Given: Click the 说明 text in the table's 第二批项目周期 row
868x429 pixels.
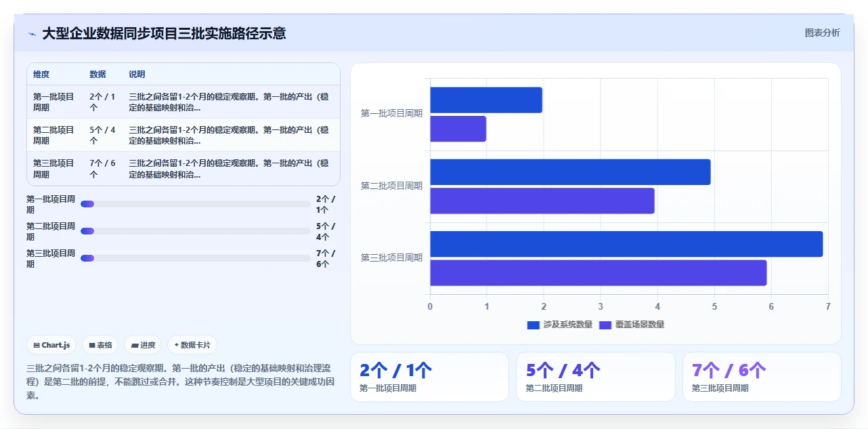Looking at the screenshot, I should pyautogui.click(x=229, y=136).
